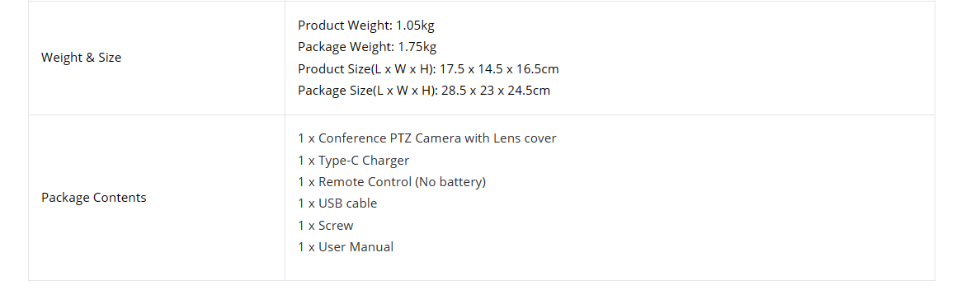Viewport: 980px width, 304px height.
Task: Click the "16.5cm" product height value
Action: 538,68
